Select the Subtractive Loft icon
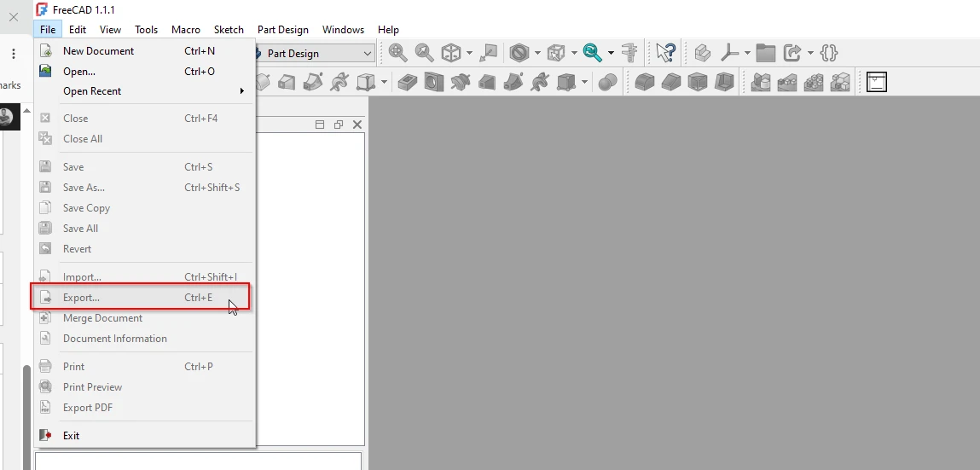 click(x=487, y=82)
